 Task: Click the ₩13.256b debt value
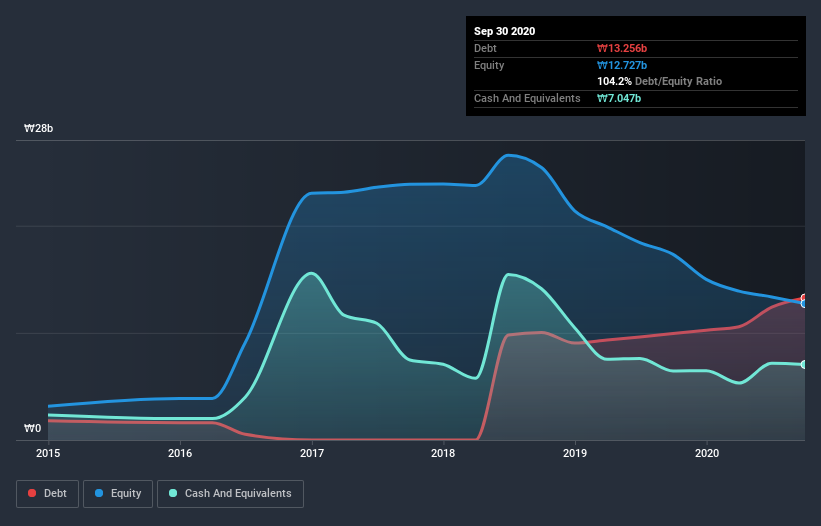click(x=622, y=48)
